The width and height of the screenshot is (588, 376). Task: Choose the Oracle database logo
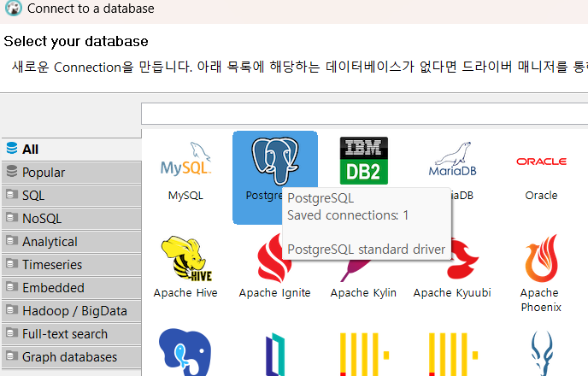point(541,162)
